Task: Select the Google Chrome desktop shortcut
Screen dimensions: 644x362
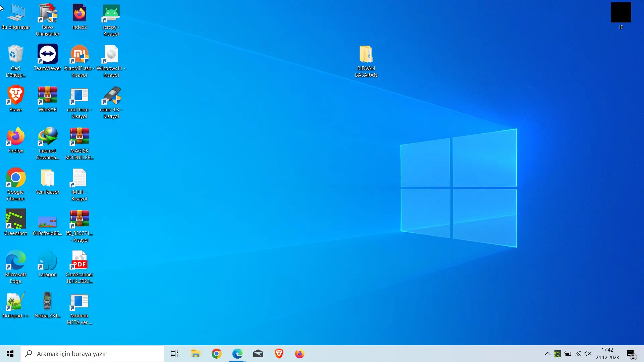Action: click(x=16, y=185)
